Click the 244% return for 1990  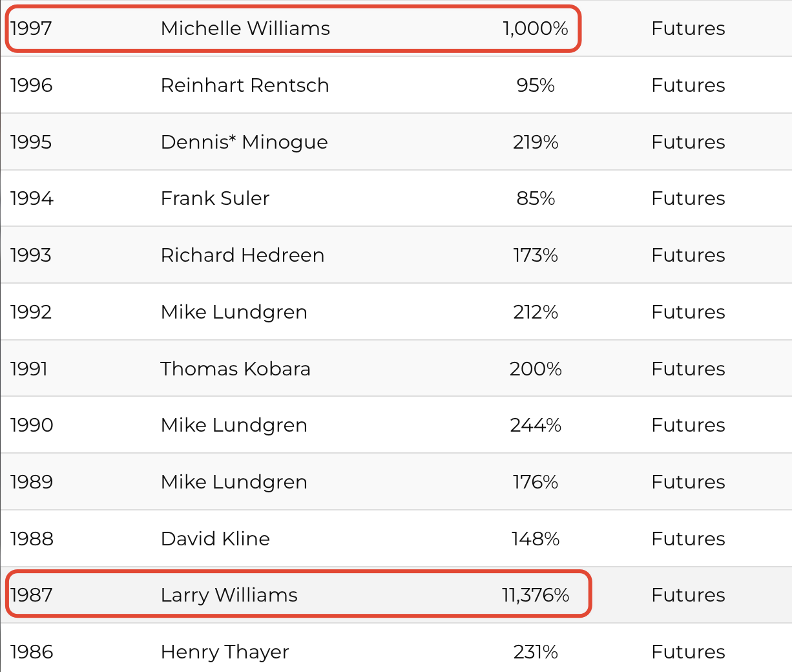pyautogui.click(x=536, y=425)
